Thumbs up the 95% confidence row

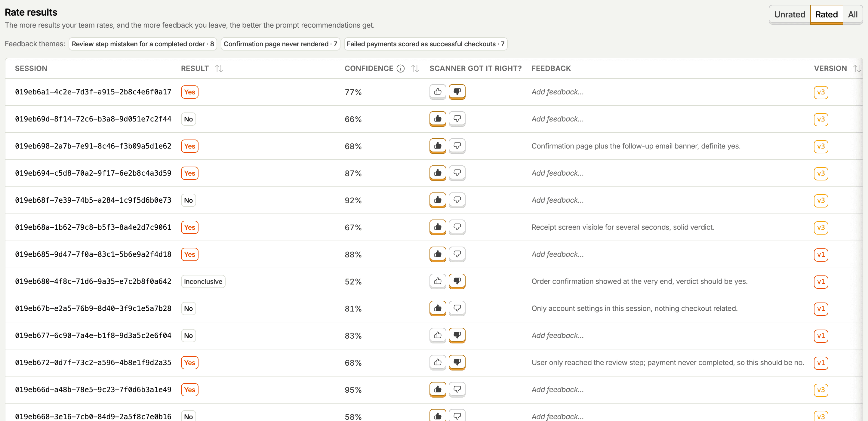[438, 390]
